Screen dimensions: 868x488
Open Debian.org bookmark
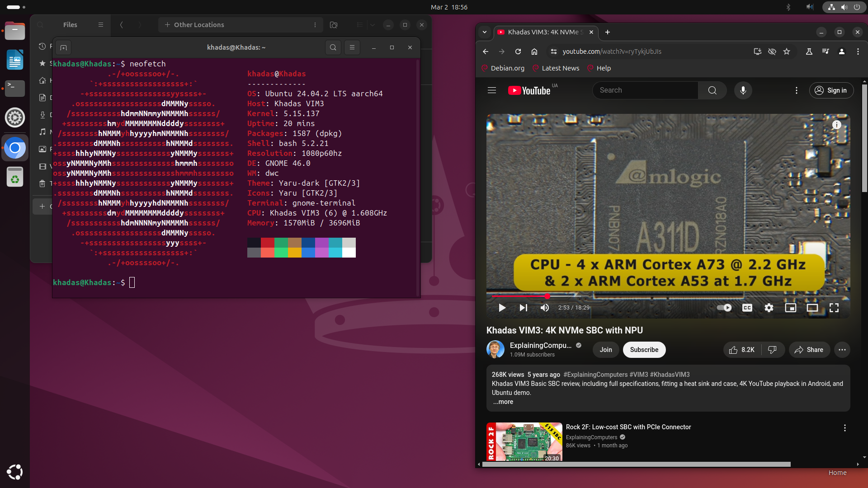tap(503, 68)
